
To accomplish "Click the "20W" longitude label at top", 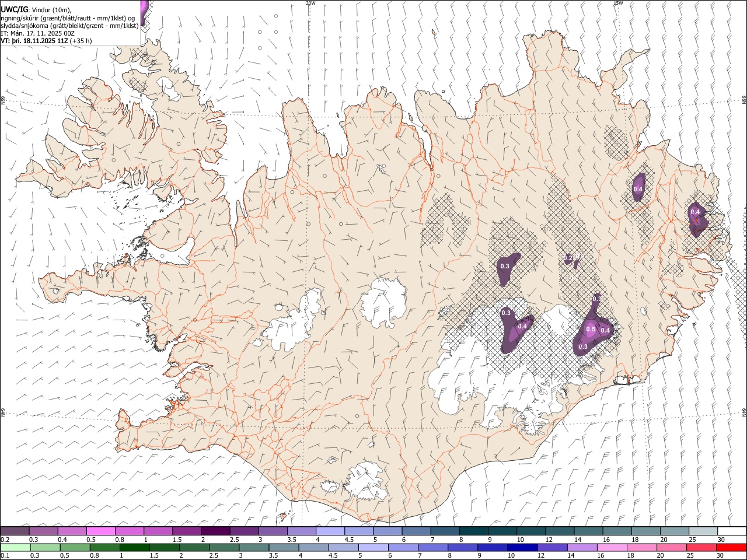I will pyautogui.click(x=310, y=3).
